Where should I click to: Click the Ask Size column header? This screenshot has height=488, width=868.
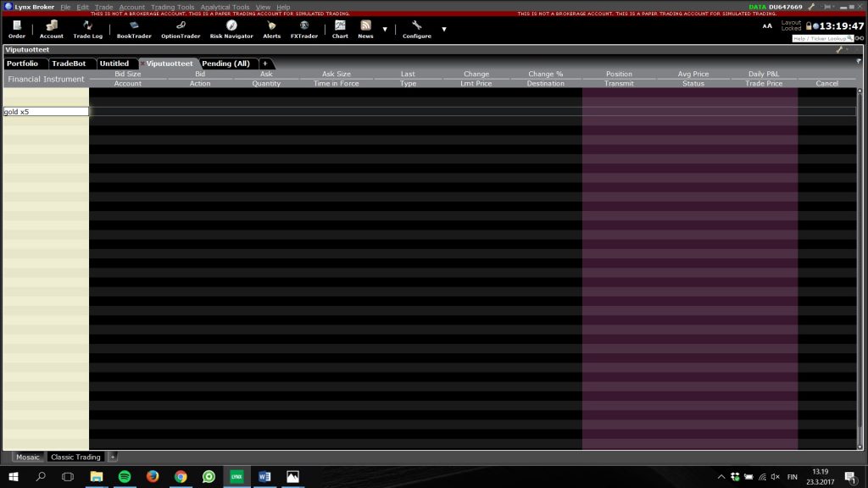(x=337, y=74)
